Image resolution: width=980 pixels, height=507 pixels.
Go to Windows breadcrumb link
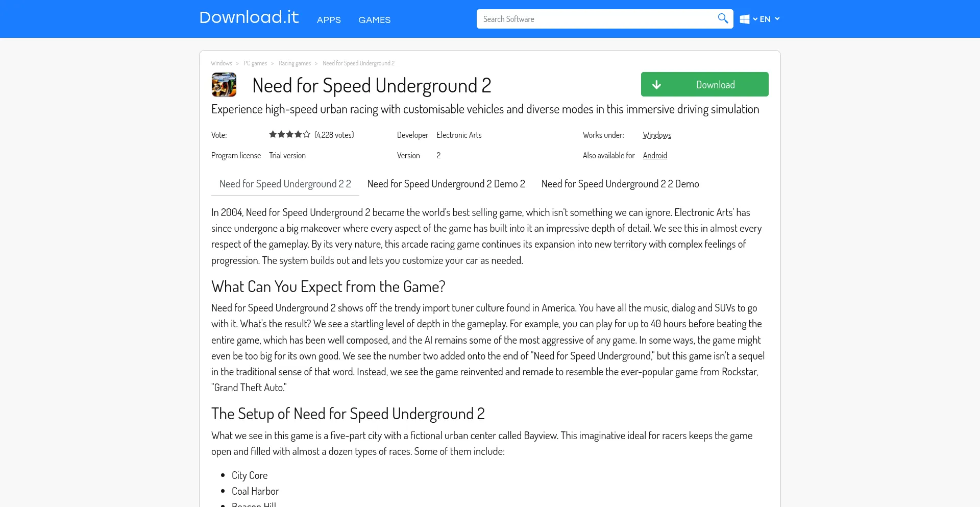point(221,63)
